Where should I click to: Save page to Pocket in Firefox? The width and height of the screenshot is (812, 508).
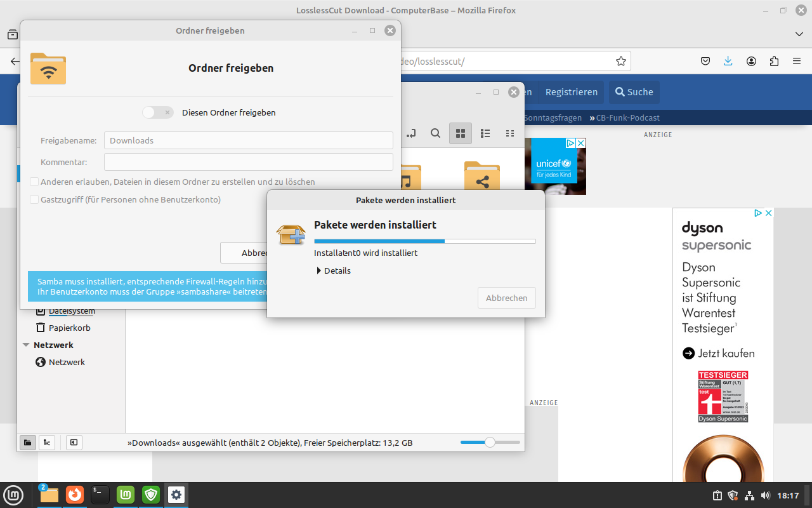[705, 61]
